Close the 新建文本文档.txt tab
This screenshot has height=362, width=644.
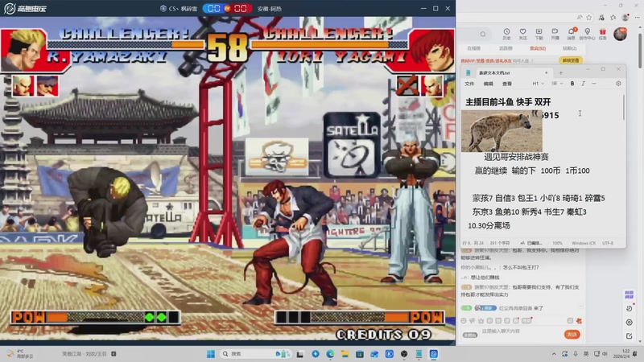pyautogui.click(x=547, y=72)
